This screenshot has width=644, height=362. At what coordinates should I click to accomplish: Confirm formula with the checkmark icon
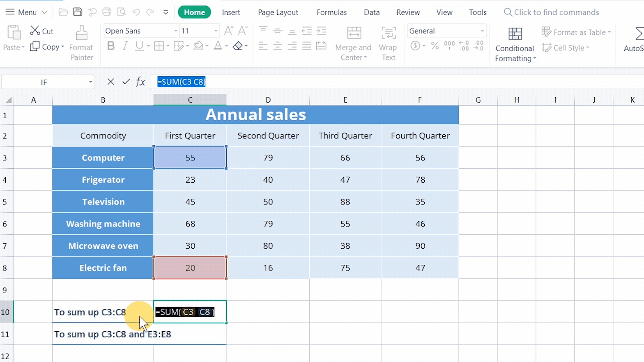(126, 82)
